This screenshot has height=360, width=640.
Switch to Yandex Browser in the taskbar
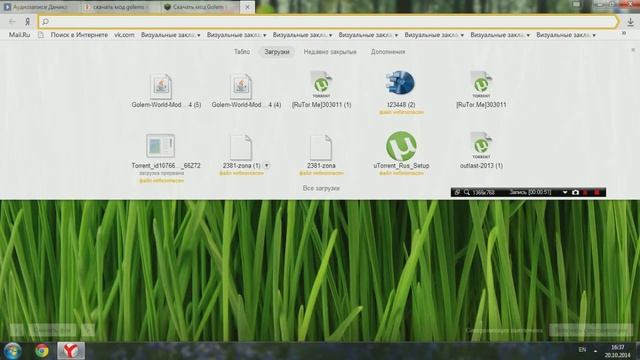click(x=71, y=351)
